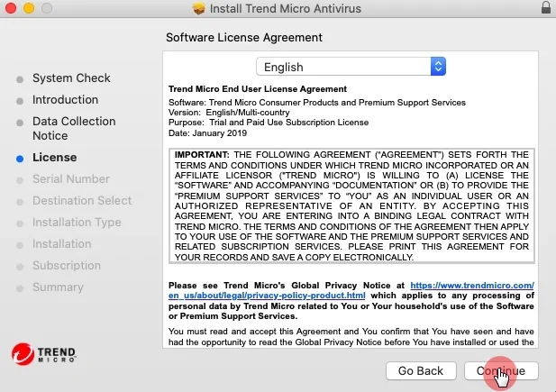Click the Installation step label
This screenshot has width=556, height=392.
click(61, 243)
